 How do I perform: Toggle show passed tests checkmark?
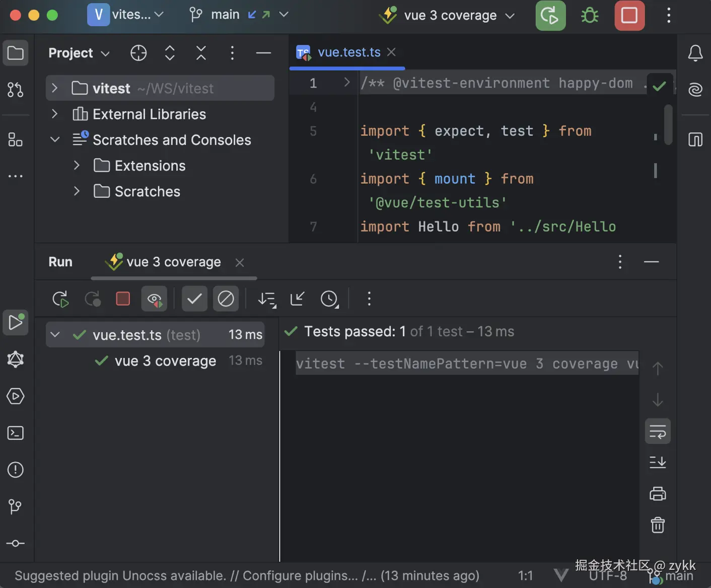194,299
